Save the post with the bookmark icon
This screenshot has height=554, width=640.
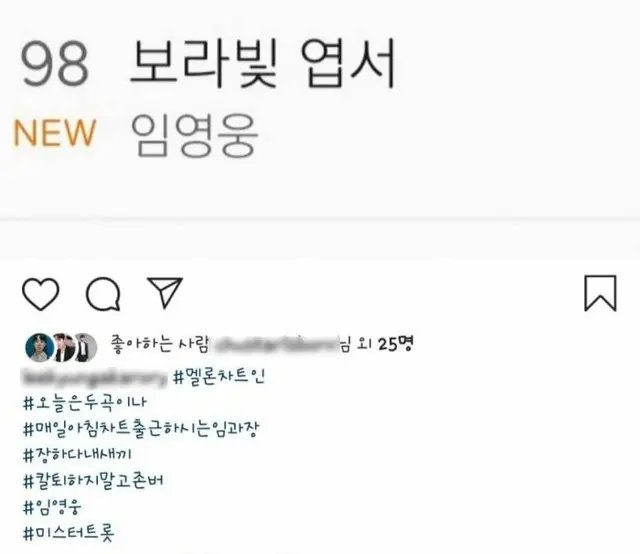coord(600,293)
